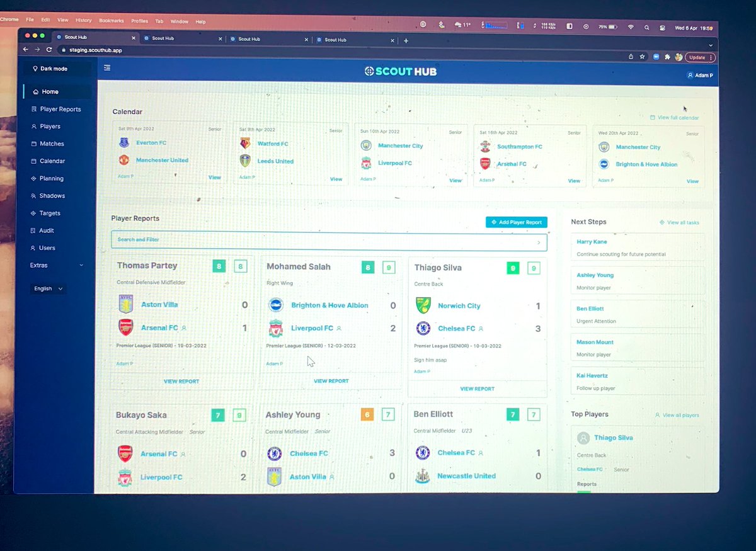Image resolution: width=756 pixels, height=551 pixels.
Task: Open the Shadows section
Action: pyautogui.click(x=54, y=195)
